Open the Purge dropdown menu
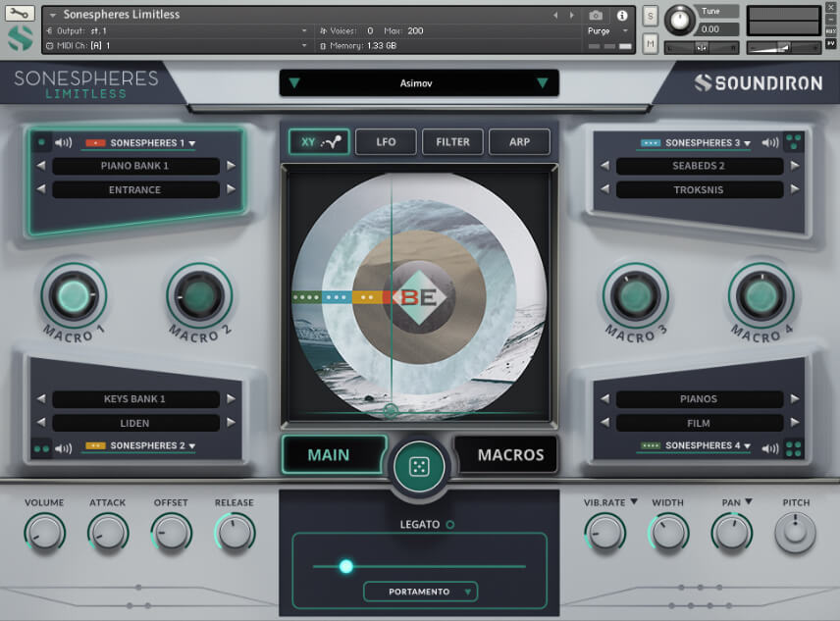The height and width of the screenshot is (621, 840). [x=607, y=31]
